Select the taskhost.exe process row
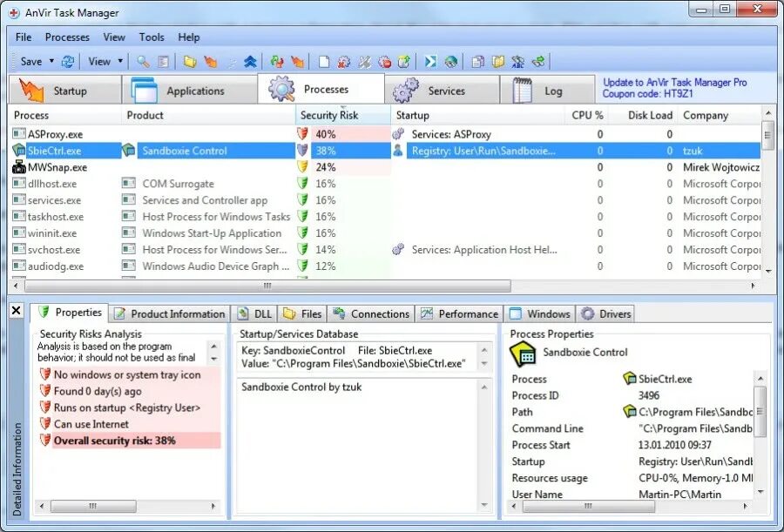The image size is (784, 532). click(x=386, y=217)
